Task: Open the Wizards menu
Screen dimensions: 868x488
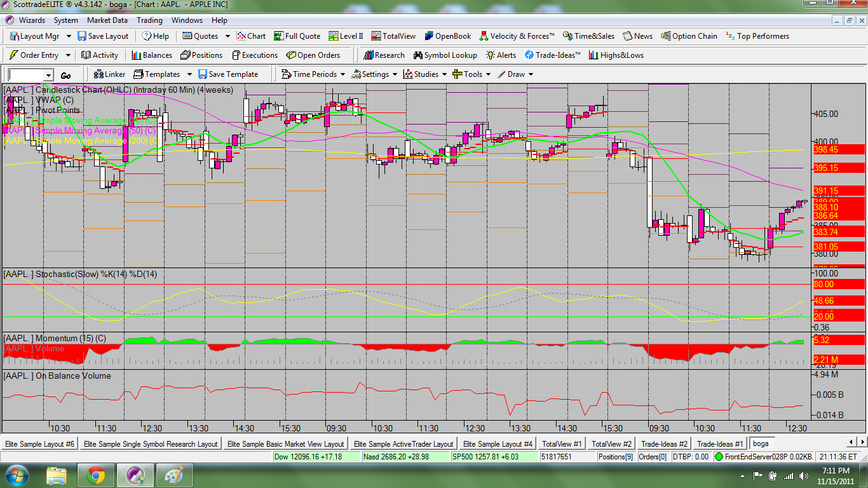Action: [32, 20]
